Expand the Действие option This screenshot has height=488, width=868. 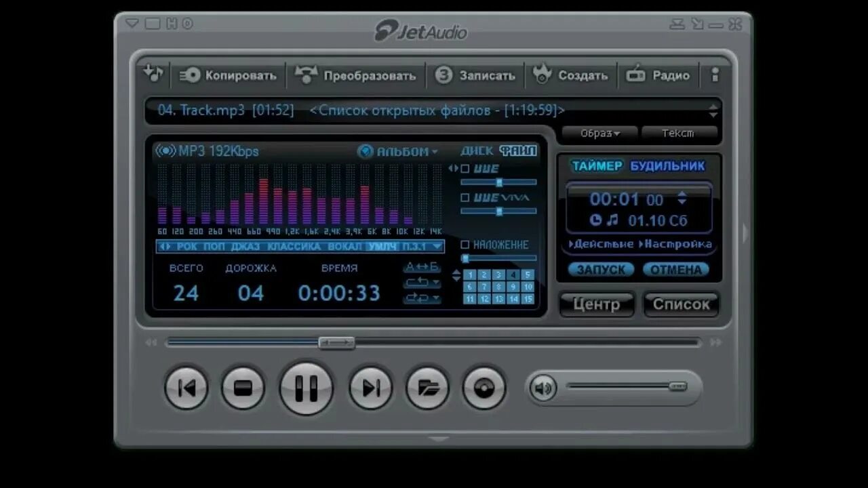(601, 244)
